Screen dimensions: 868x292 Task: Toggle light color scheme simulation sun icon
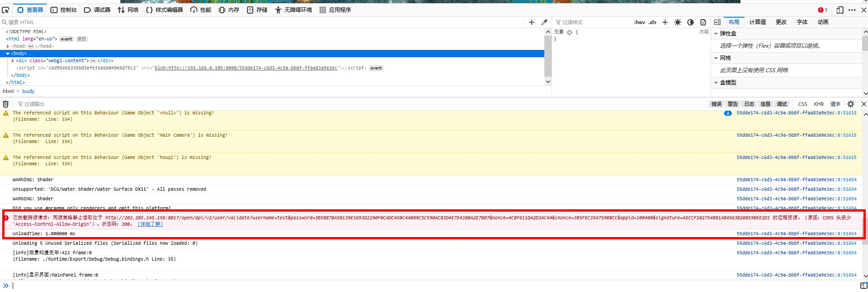[678, 22]
